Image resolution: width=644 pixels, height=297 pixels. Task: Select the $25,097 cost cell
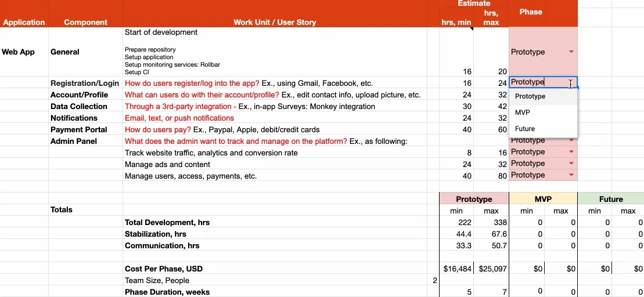(x=491, y=269)
